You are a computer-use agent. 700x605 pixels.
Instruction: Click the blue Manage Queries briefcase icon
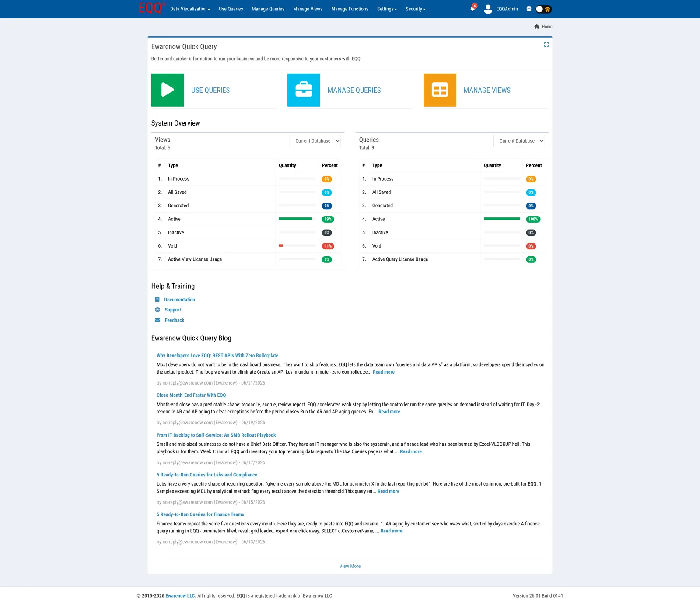[x=304, y=90]
